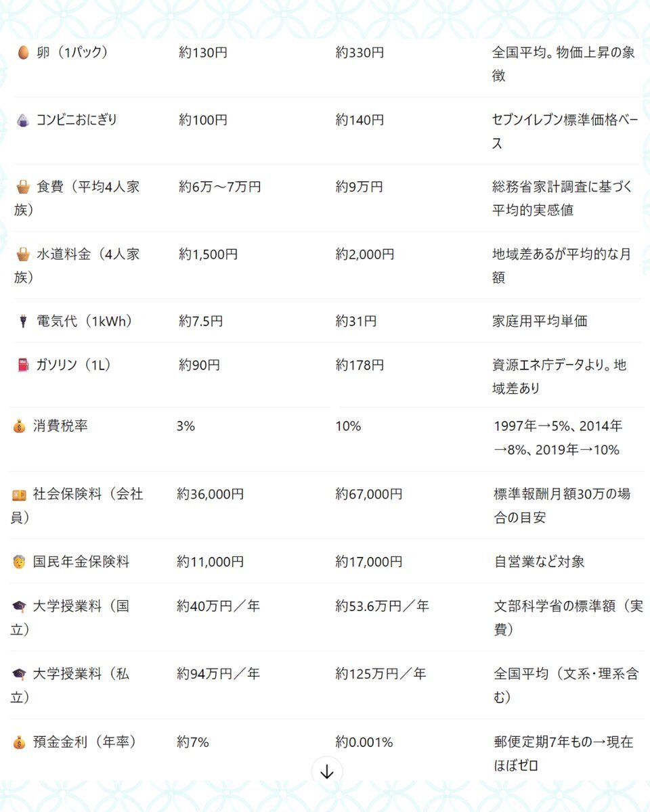Click the scroll-down arrow button
This screenshot has height=812, width=650.
pyautogui.click(x=327, y=772)
